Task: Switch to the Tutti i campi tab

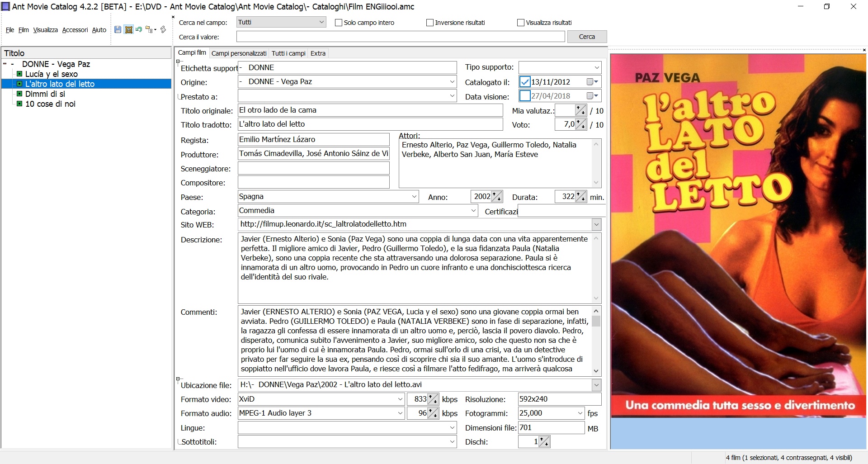Action: coord(288,53)
